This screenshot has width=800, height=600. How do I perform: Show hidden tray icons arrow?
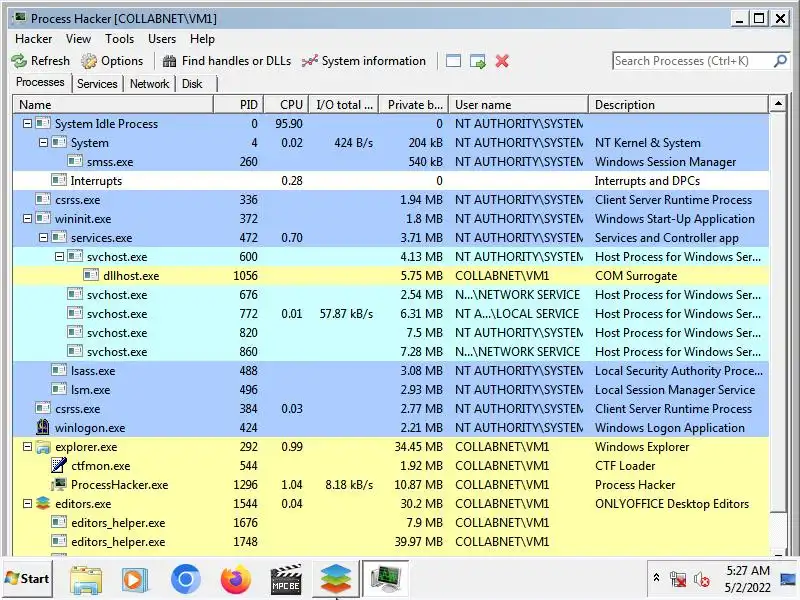tap(656, 578)
